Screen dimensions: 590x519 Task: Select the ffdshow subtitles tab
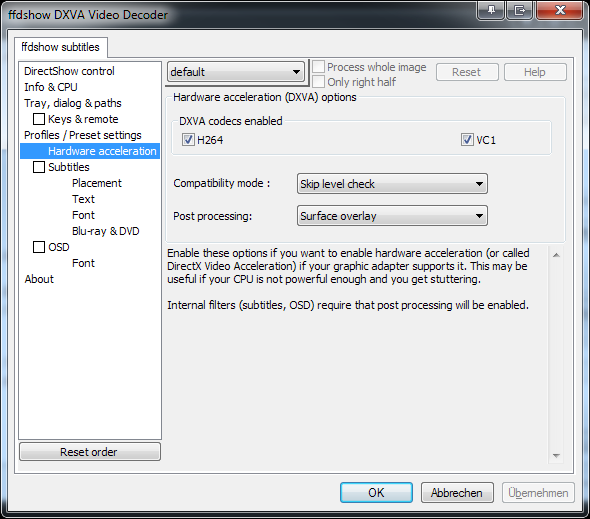click(61, 47)
